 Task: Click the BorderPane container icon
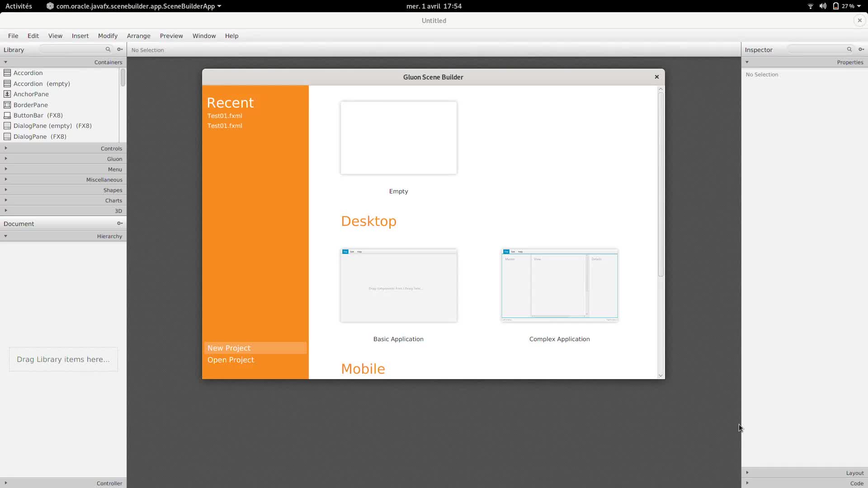coord(7,104)
